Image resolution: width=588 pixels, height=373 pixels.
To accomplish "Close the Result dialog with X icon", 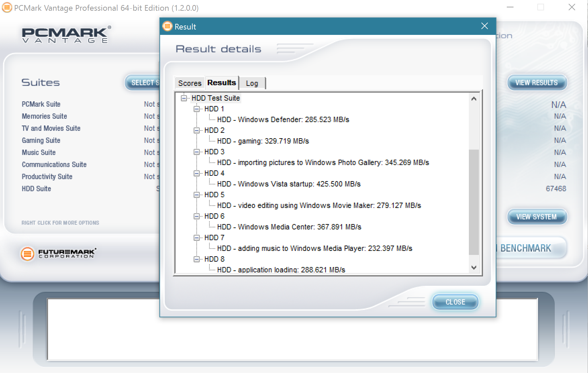I will click(x=484, y=26).
